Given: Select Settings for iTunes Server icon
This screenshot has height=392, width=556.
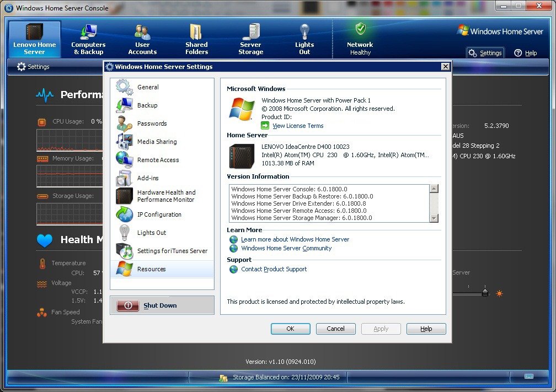Looking at the screenshot, I should click(124, 250).
